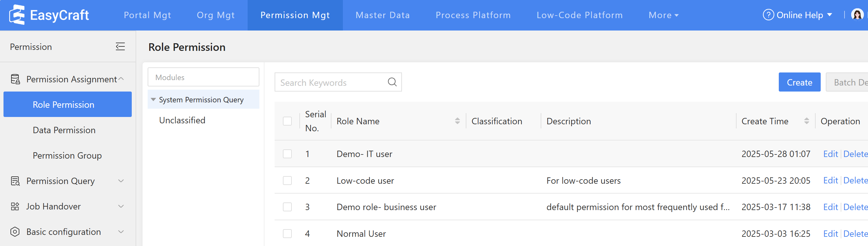The image size is (868, 246).
Task: Select the checkbox for Low-code user row
Action: click(x=287, y=181)
